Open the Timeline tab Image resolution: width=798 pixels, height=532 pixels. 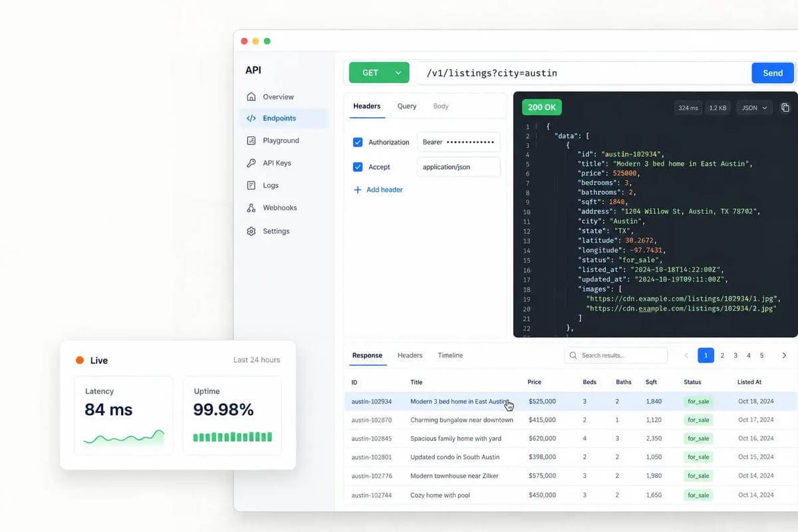click(450, 355)
